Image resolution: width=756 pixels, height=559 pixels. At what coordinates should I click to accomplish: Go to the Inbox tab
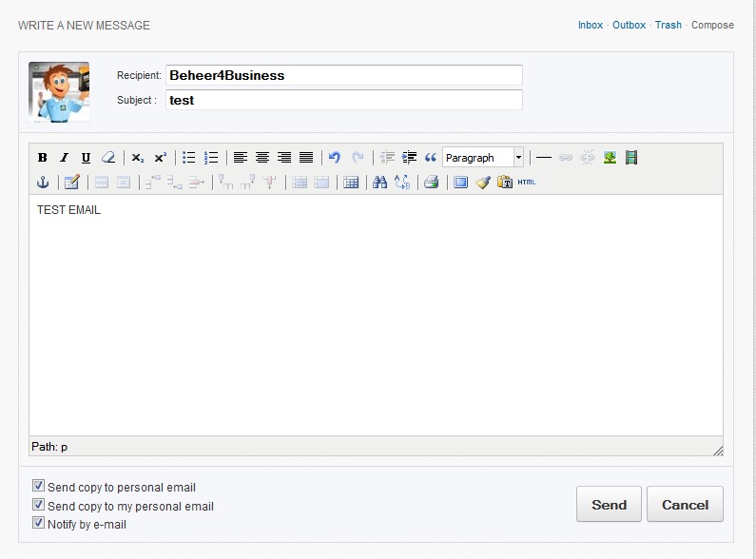point(590,25)
